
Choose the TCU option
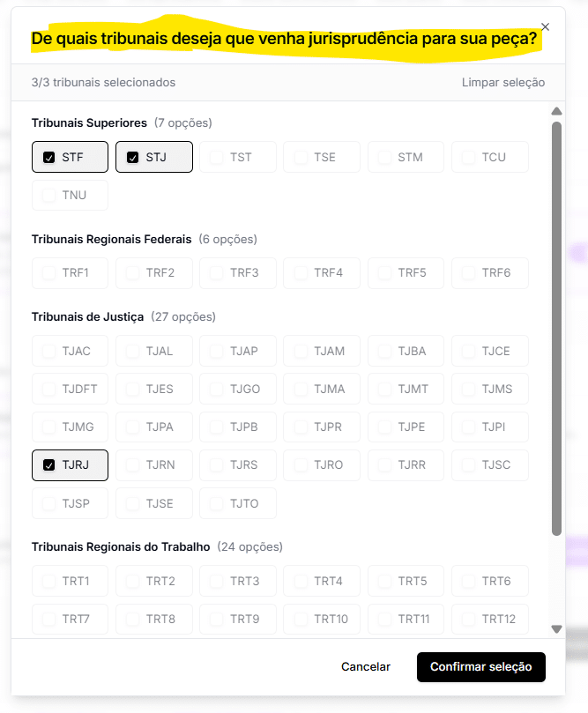pos(468,158)
